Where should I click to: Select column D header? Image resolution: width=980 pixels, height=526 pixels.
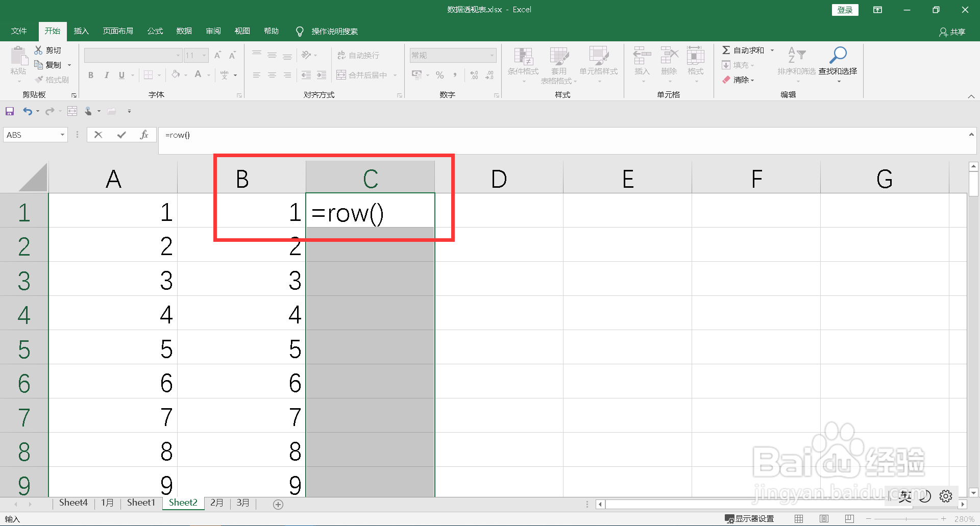(x=499, y=179)
